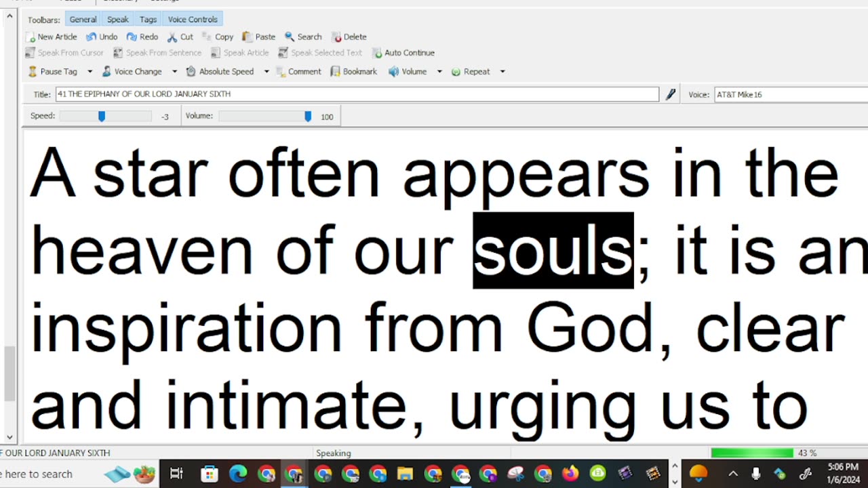The width and height of the screenshot is (868, 488).
Task: Open the Voice selector showing AT&T Mike16
Action: [791, 94]
